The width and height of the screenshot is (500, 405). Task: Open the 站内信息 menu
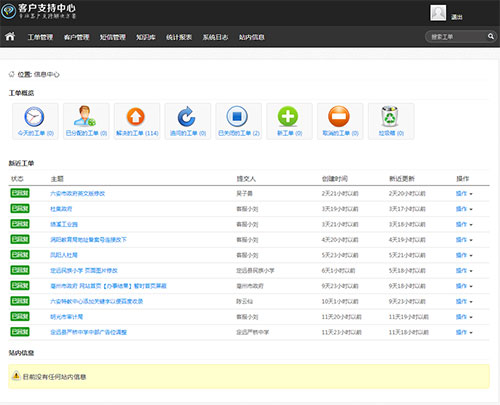252,37
